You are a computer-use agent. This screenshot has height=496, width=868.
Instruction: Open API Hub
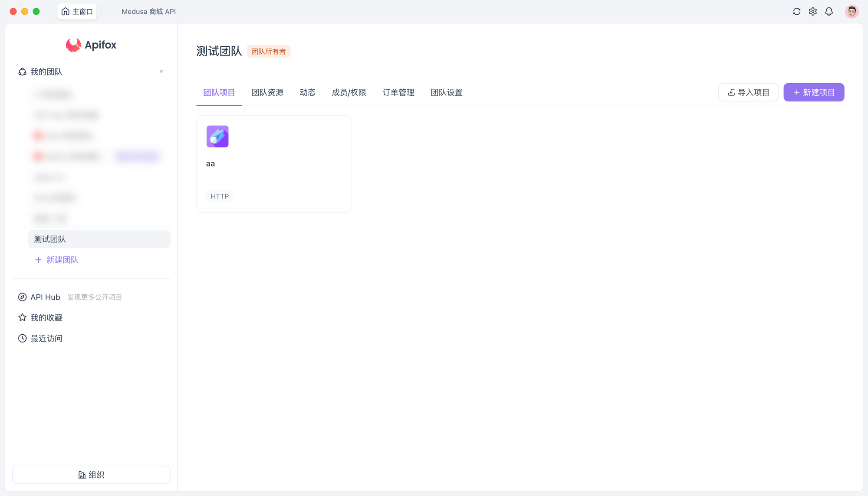[45, 297]
